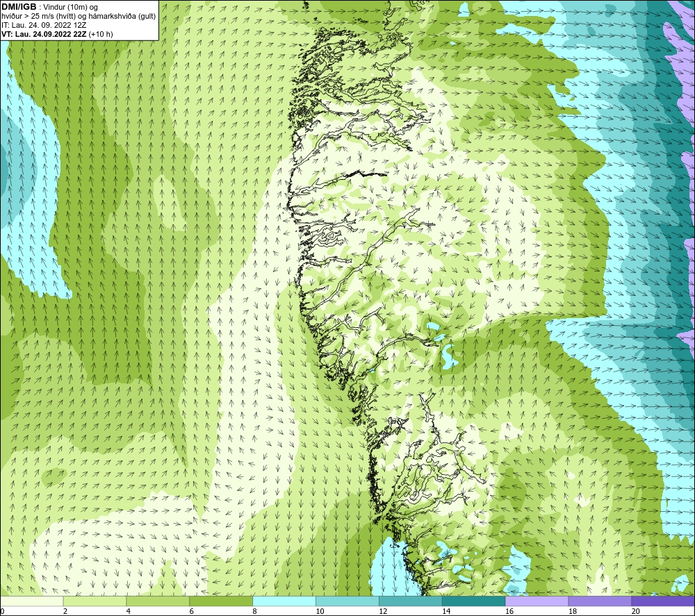Click the purple segment between 18 and 20
Viewport: 695px width, 616px height.
click(600, 601)
